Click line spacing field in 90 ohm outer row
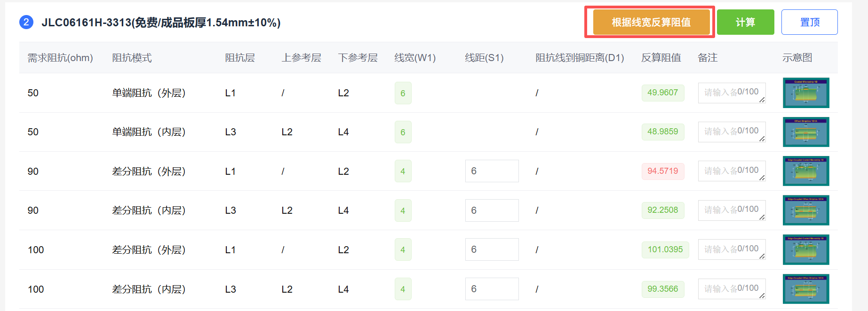 click(x=492, y=171)
